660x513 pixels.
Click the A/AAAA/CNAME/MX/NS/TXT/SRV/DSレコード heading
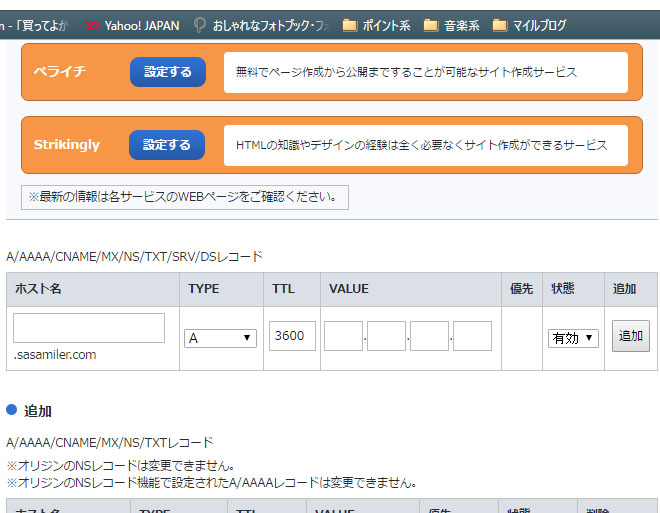click(x=134, y=257)
